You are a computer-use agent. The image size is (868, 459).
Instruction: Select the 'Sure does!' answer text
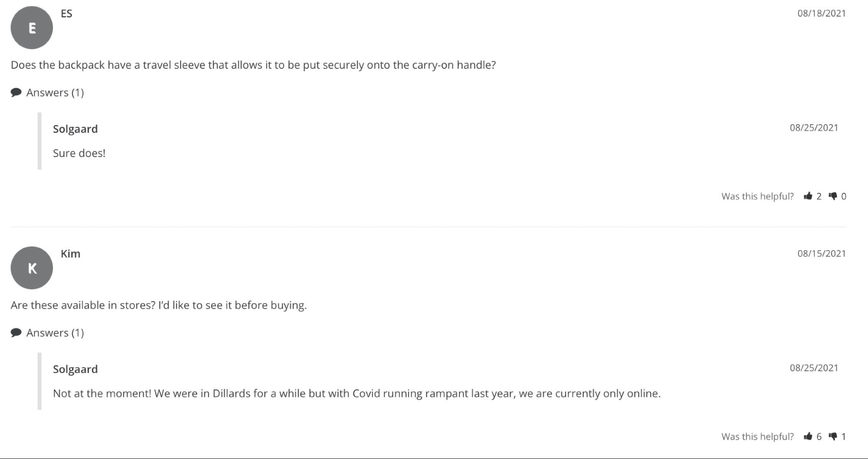coord(79,153)
